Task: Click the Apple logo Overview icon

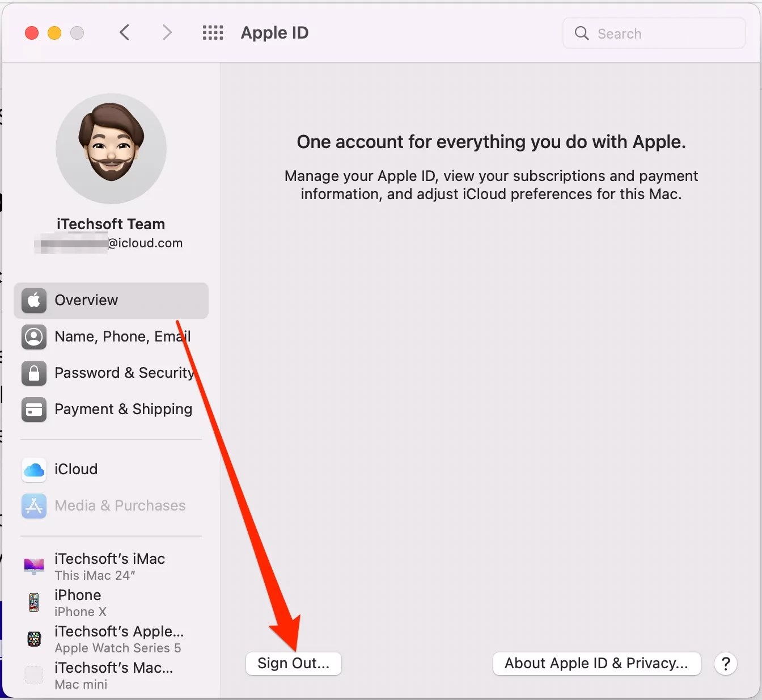Action: coord(34,300)
